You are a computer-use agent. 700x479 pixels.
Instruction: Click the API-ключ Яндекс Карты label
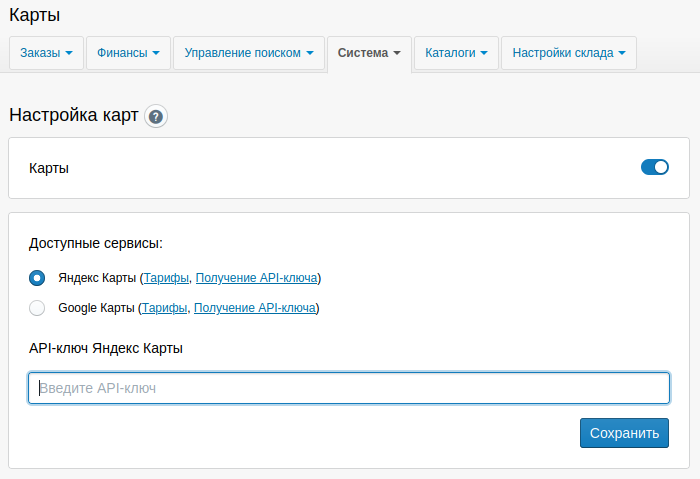point(106,348)
